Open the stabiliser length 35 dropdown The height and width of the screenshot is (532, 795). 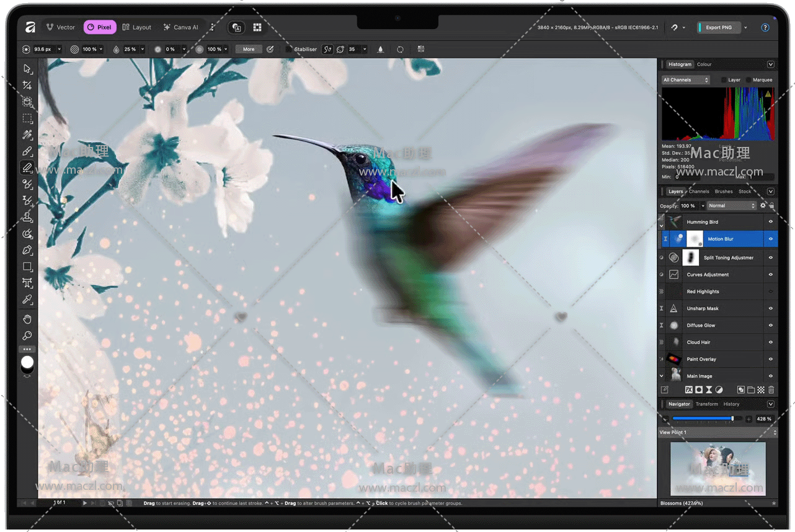(364, 49)
